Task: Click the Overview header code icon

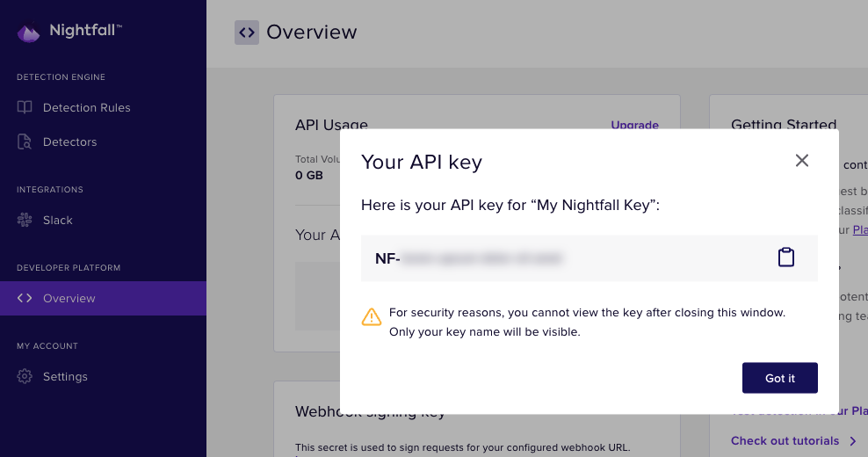Action: [247, 33]
